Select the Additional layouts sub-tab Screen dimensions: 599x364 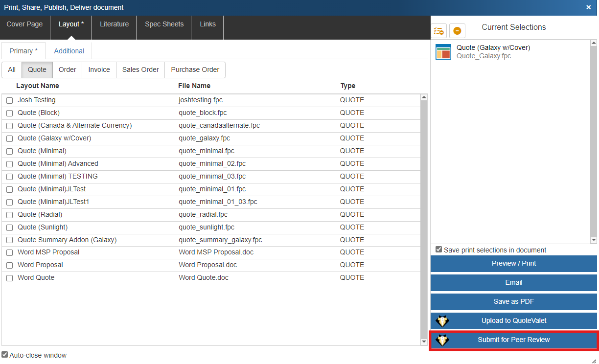pyautogui.click(x=69, y=51)
